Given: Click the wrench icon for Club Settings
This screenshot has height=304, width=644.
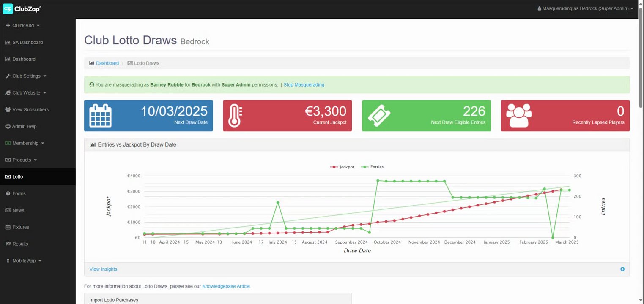Looking at the screenshot, I should (8, 76).
